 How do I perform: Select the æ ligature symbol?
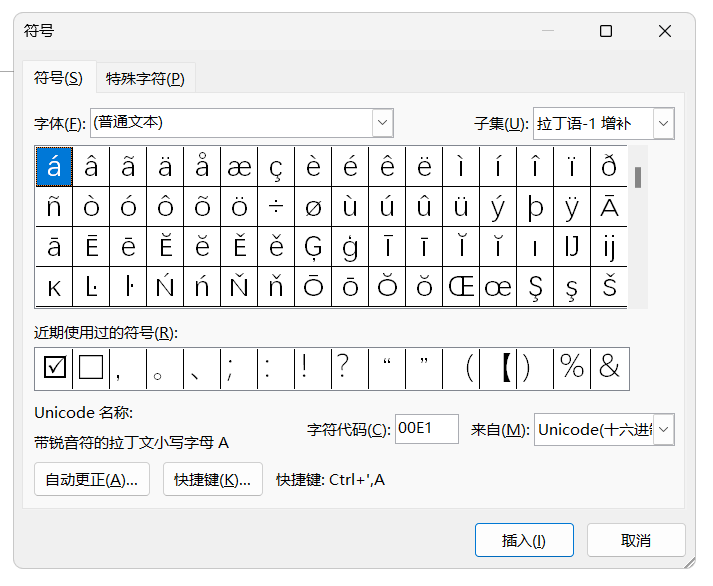coord(239,167)
